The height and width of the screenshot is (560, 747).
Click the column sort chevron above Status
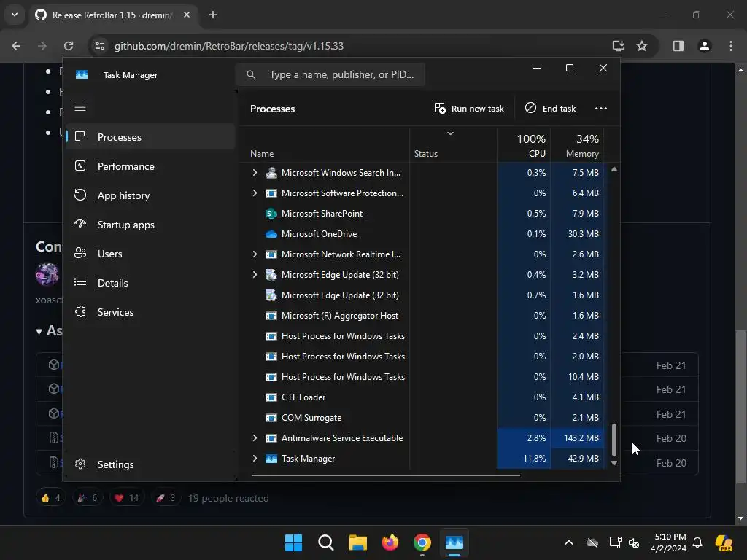click(x=450, y=133)
